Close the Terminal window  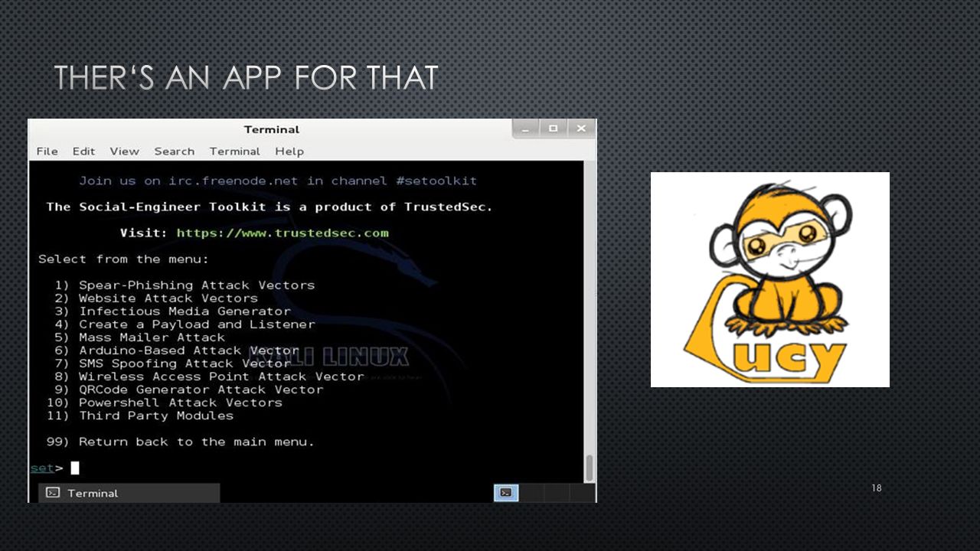581,129
